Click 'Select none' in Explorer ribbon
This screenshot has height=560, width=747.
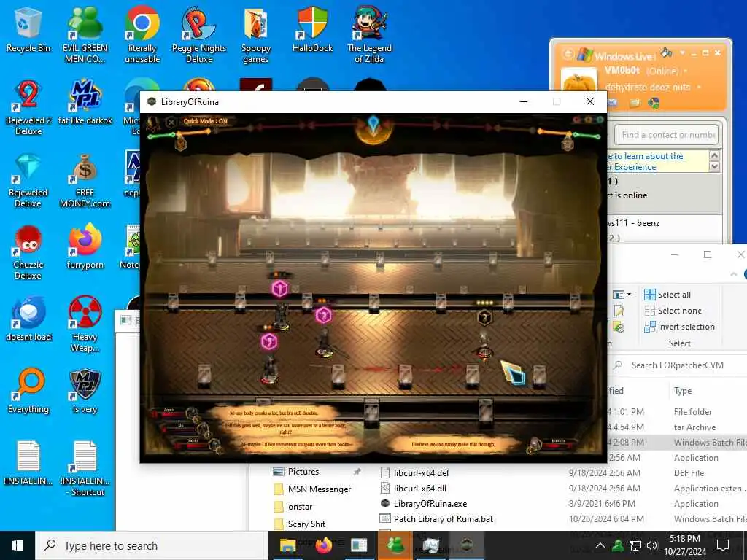pyautogui.click(x=673, y=311)
